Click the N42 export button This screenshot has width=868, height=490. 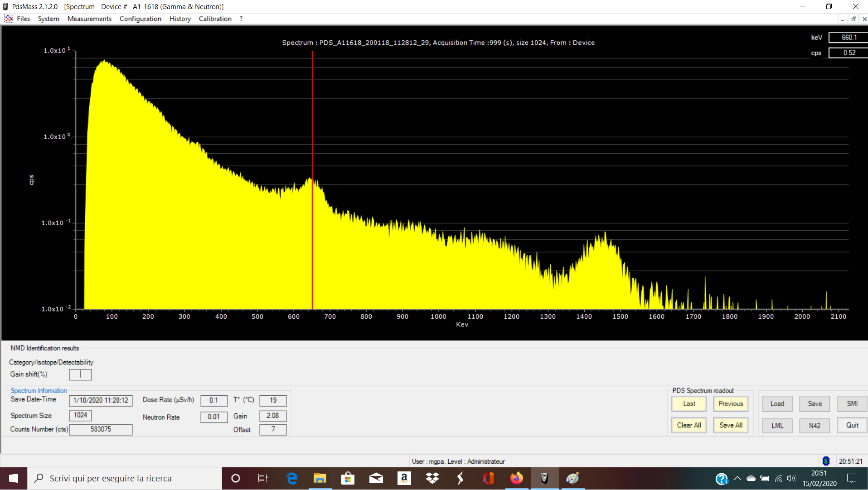point(815,426)
